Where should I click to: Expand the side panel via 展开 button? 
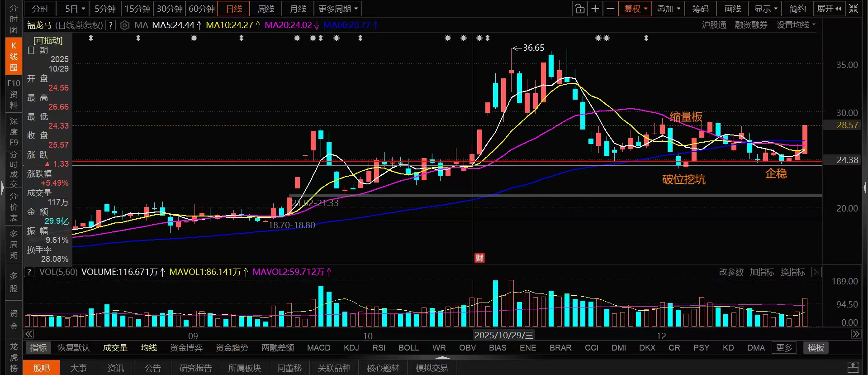[x=829, y=9]
